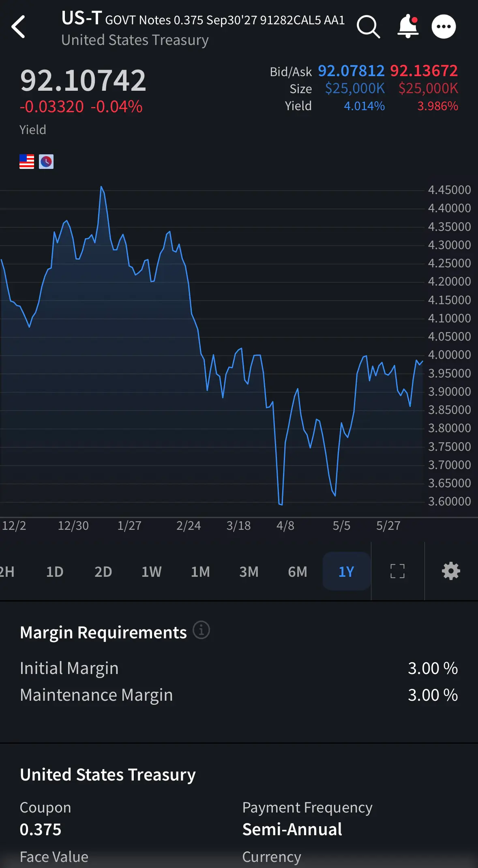Screen dimensions: 478x868
Task: Open the three-dot more options menu
Action: pos(444,27)
